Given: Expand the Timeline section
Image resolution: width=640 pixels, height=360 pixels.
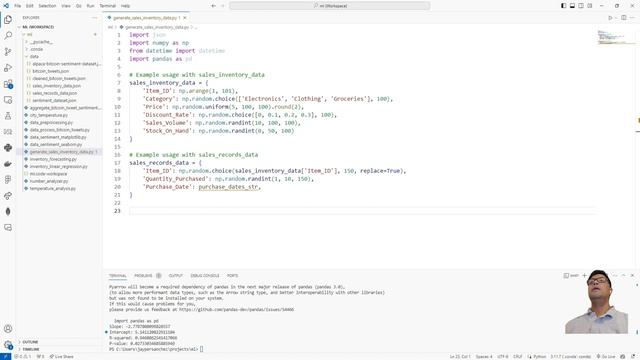Looking at the screenshot, I should (x=31, y=349).
